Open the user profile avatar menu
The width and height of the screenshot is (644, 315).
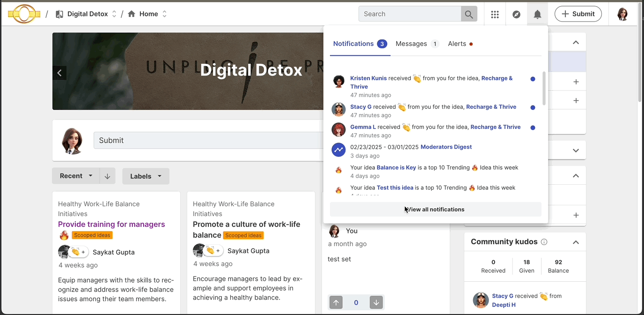click(622, 14)
